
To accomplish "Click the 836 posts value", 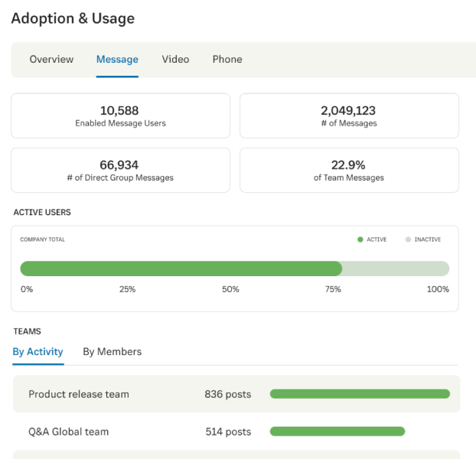I will 228,394.
